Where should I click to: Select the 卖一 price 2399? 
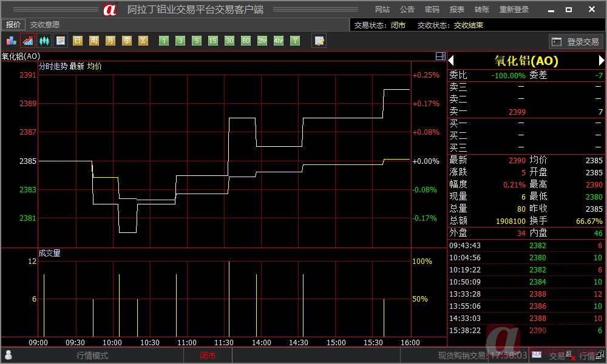517,112
